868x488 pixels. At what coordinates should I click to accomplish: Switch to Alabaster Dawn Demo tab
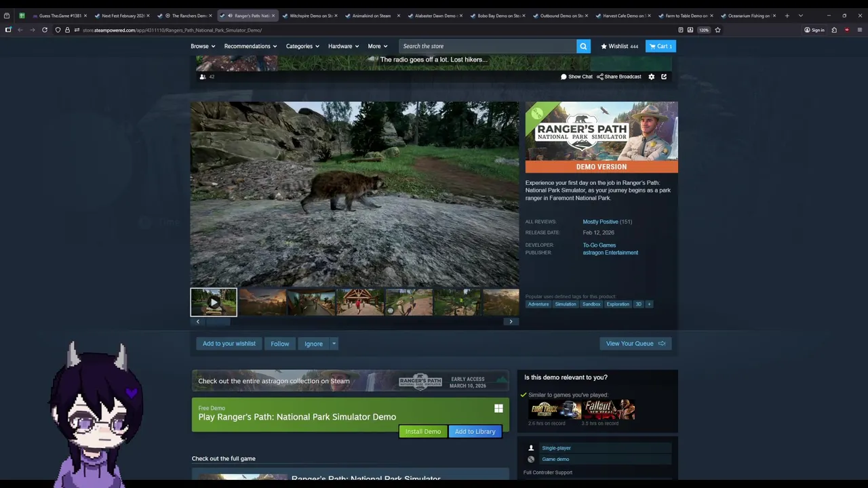pos(434,16)
